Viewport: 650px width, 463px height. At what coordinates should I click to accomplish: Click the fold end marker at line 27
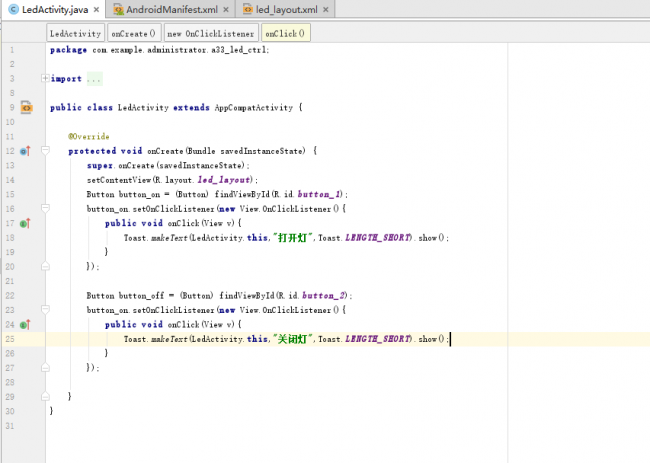pyautogui.click(x=45, y=367)
